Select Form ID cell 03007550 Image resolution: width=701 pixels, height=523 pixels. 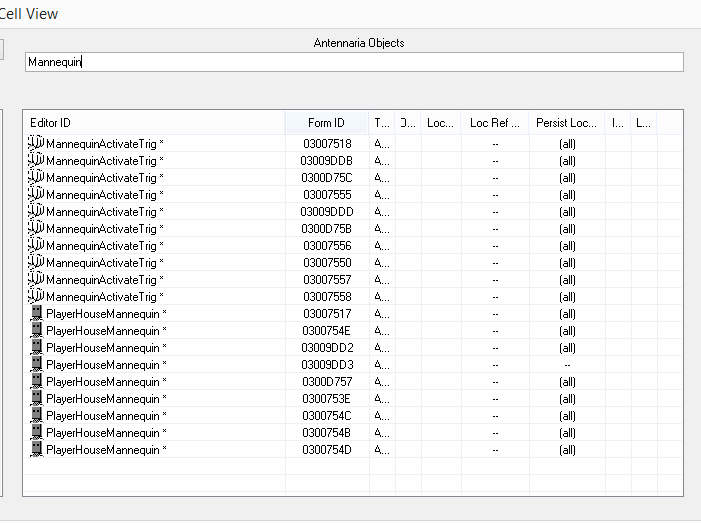coord(327,263)
